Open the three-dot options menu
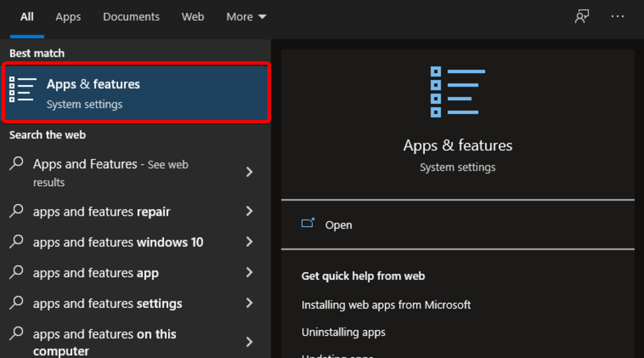The height and width of the screenshot is (358, 644). tap(618, 16)
